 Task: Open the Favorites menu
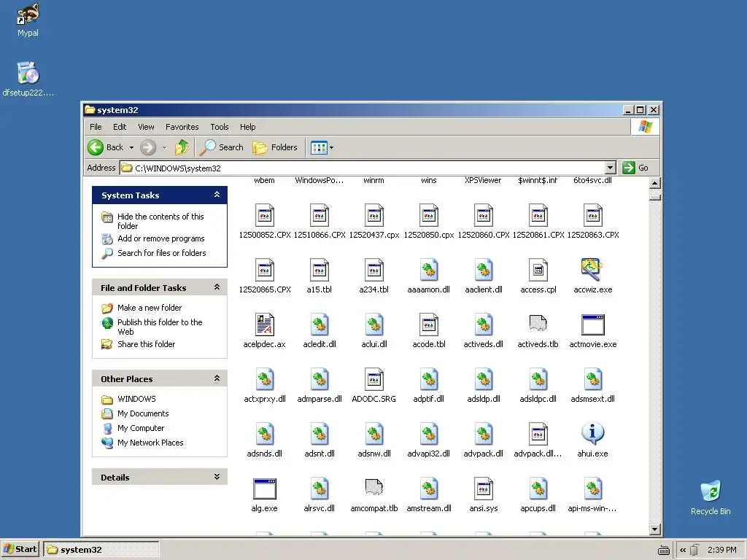pos(182,127)
